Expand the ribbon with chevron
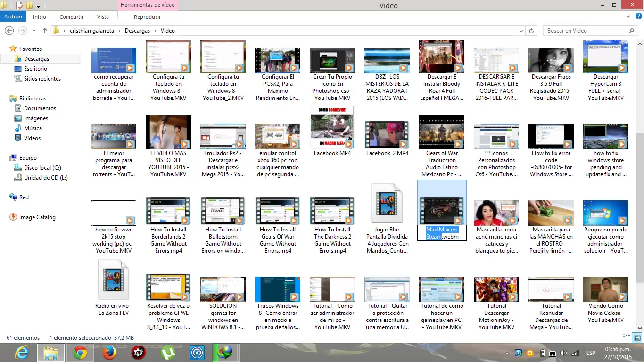644x362 pixels. pos(628,17)
